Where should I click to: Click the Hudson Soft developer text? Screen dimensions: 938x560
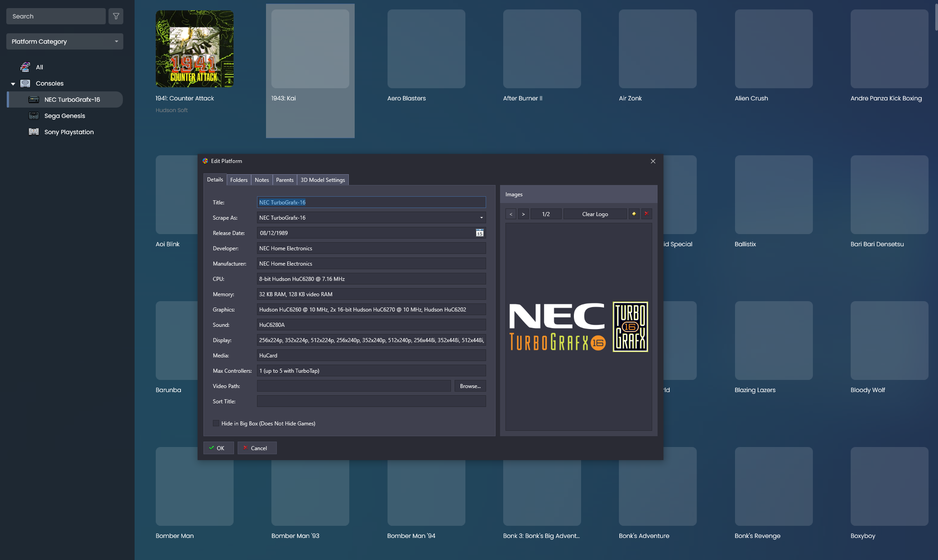coord(171,110)
